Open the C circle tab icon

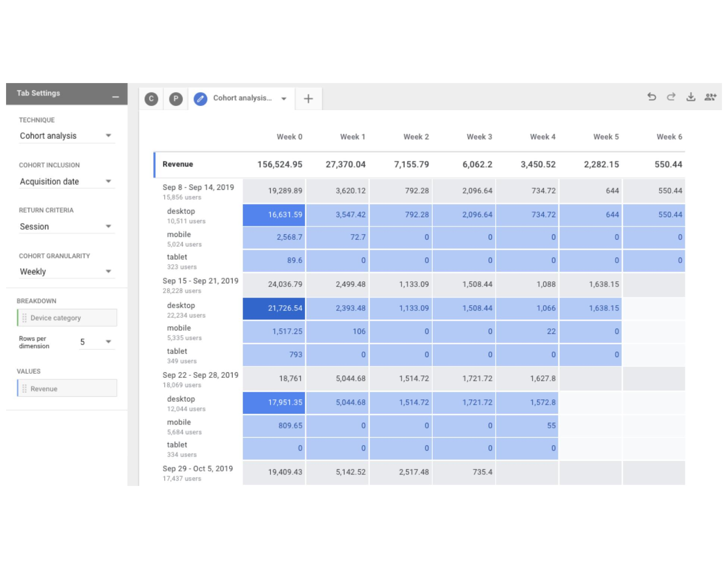coord(151,99)
